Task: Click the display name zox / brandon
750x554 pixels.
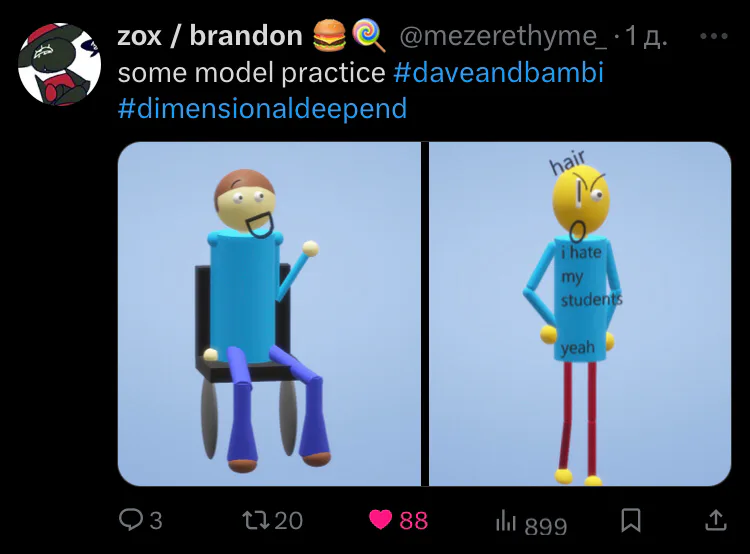Action: click(x=210, y=36)
